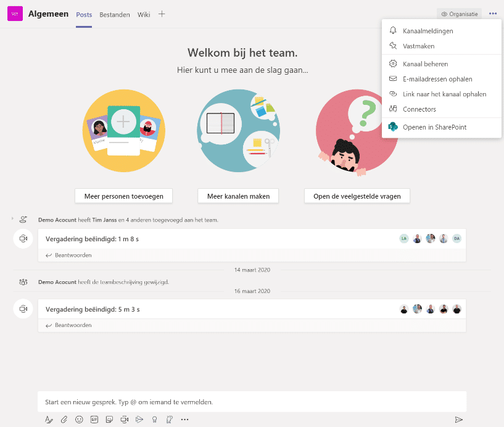Click the meeting icon next to 1 m 8 s meeting
The image size is (504, 427).
[x=23, y=239]
